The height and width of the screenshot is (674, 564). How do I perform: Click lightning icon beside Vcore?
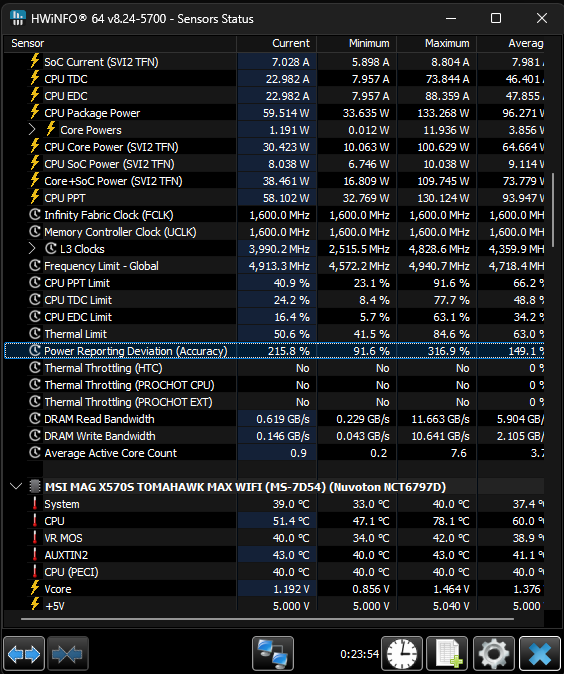pos(35,588)
